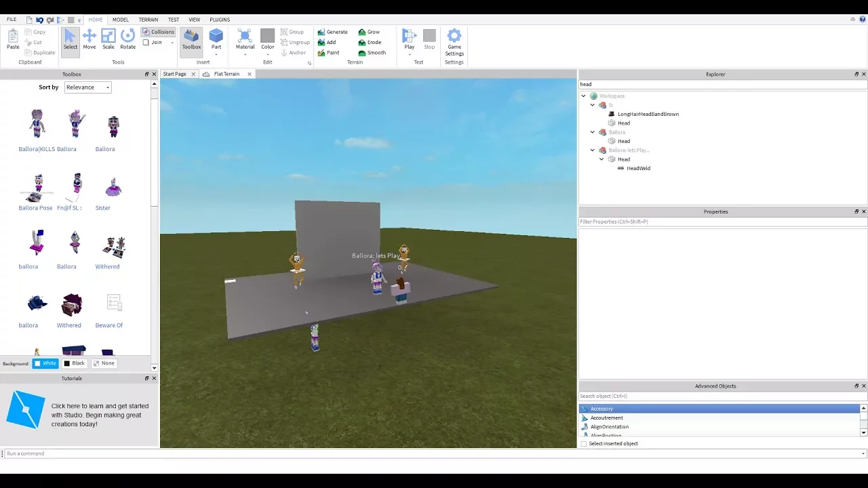The height and width of the screenshot is (488, 868).
Task: Choose the None background option
Action: [x=104, y=363]
